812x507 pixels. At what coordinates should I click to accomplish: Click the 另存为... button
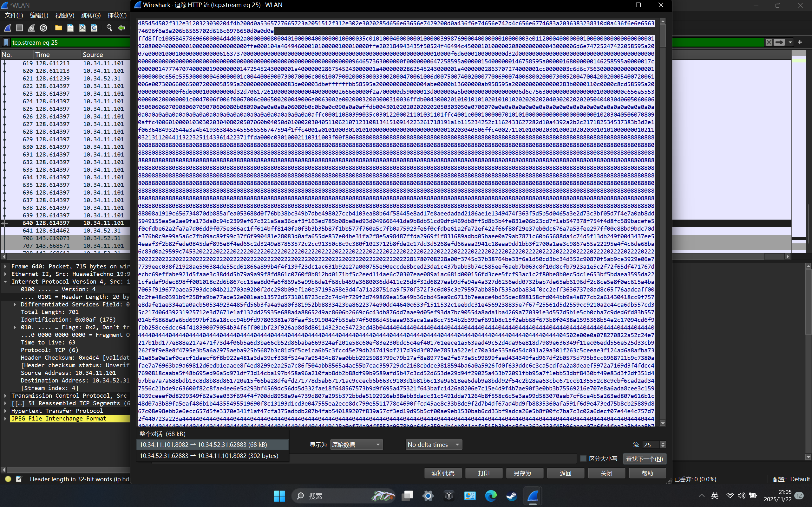tap(524, 473)
